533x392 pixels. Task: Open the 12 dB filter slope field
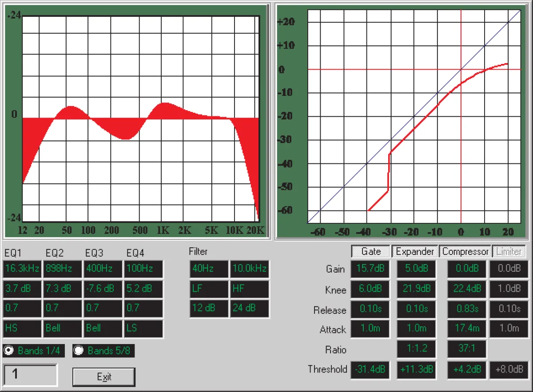point(209,308)
